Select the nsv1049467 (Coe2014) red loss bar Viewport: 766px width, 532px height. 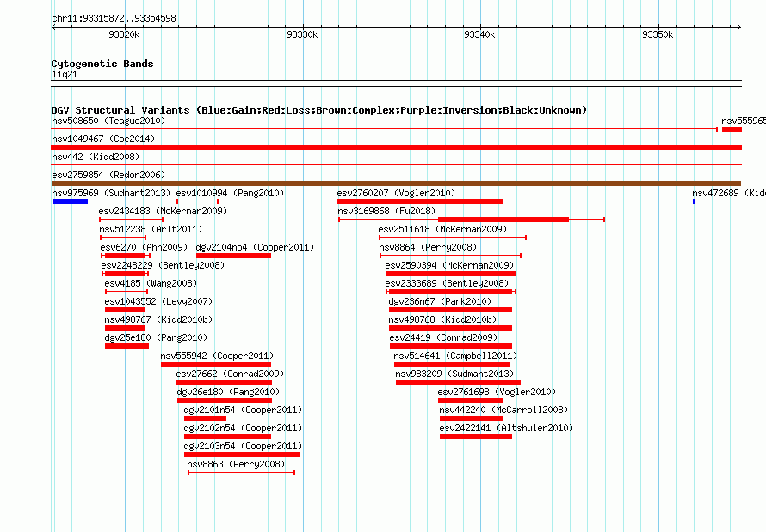point(396,147)
